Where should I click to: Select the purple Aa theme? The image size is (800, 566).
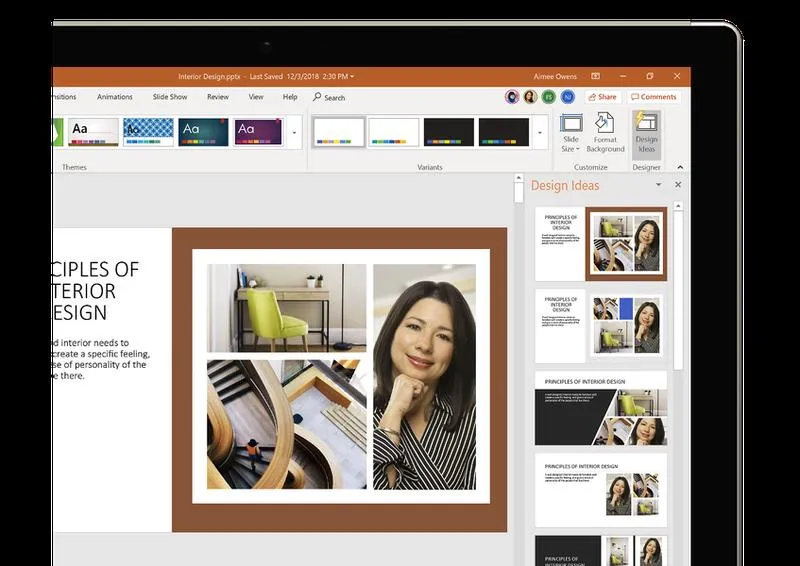tap(258, 132)
